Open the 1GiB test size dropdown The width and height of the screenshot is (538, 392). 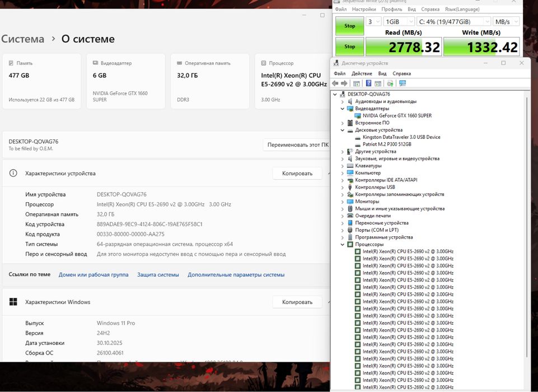click(399, 22)
